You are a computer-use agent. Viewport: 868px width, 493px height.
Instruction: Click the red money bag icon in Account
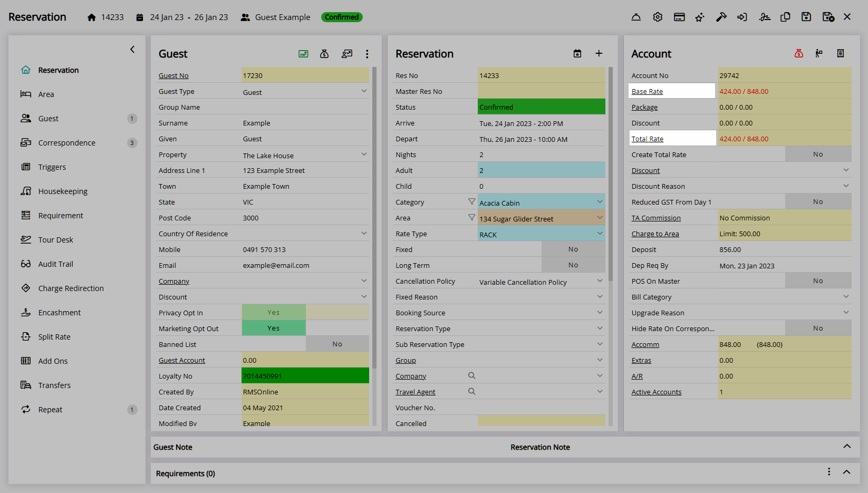click(x=799, y=53)
